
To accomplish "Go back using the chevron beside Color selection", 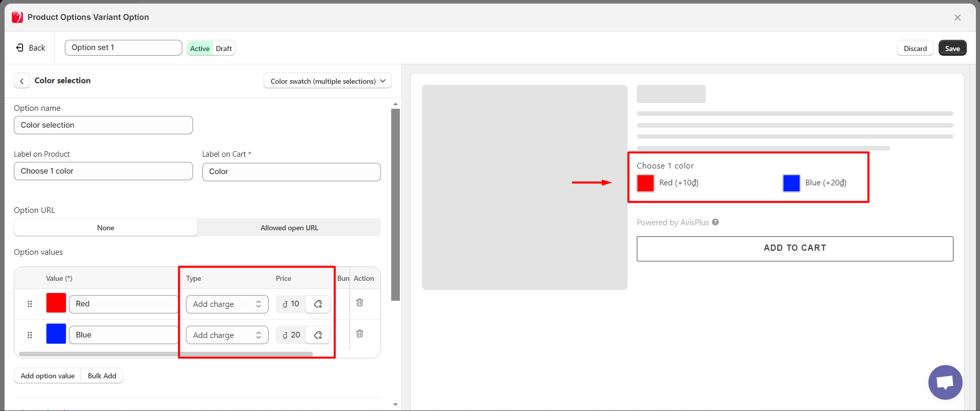I will (x=22, y=81).
